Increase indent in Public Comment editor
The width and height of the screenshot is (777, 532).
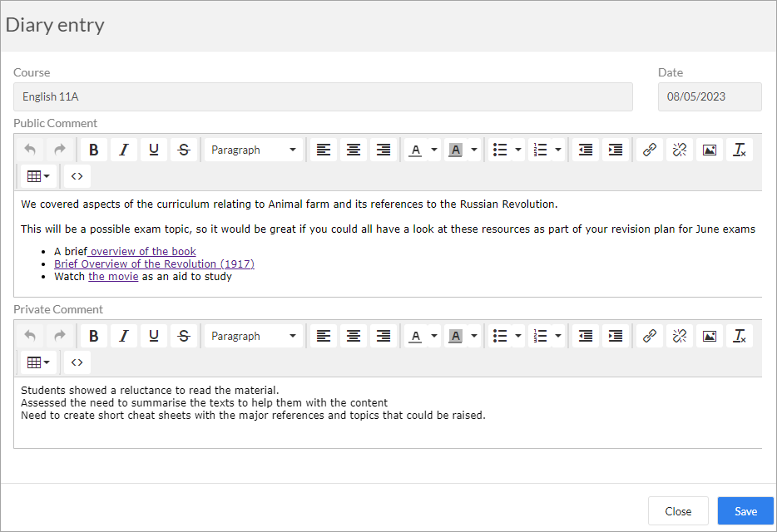(616, 150)
